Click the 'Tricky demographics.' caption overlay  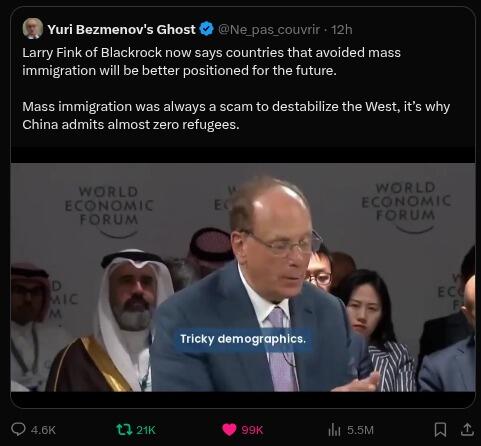tap(243, 339)
